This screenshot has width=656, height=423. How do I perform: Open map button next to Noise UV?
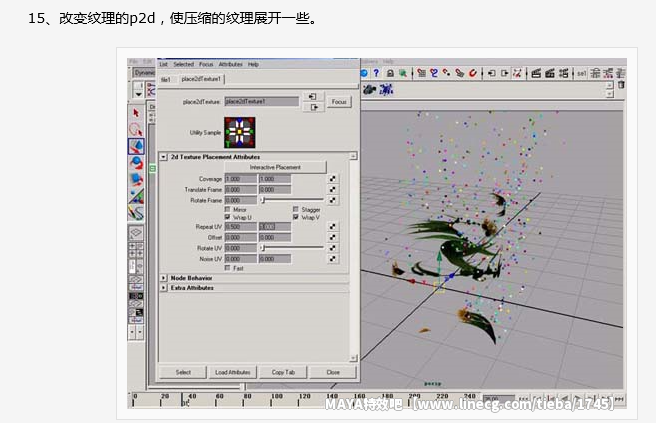point(332,259)
